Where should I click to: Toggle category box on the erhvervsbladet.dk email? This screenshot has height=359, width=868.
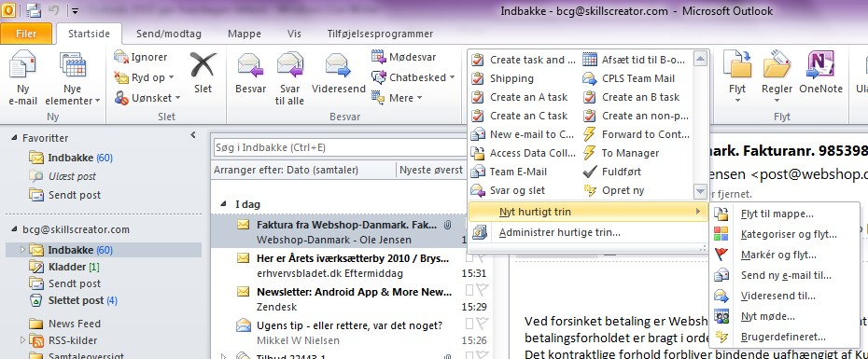pos(469,257)
